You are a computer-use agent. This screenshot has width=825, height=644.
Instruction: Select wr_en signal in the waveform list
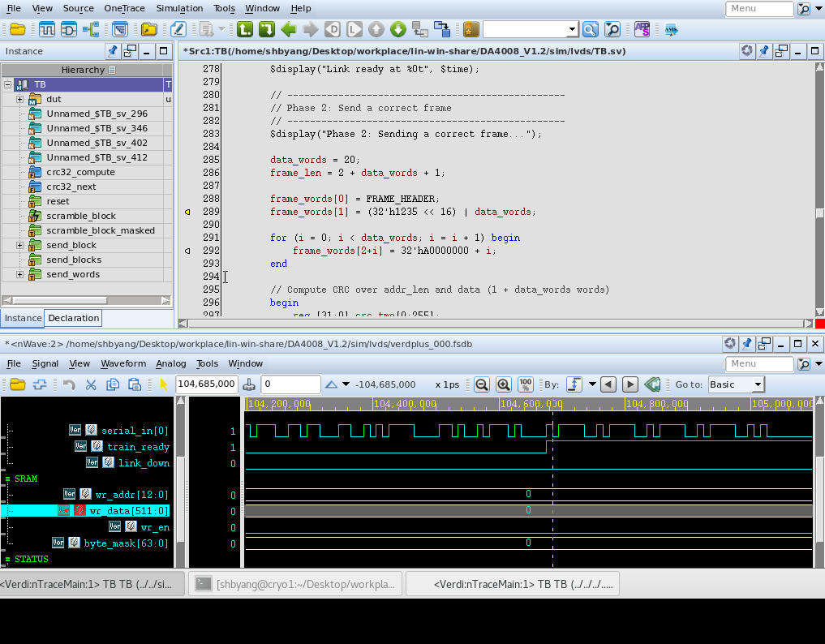155,527
